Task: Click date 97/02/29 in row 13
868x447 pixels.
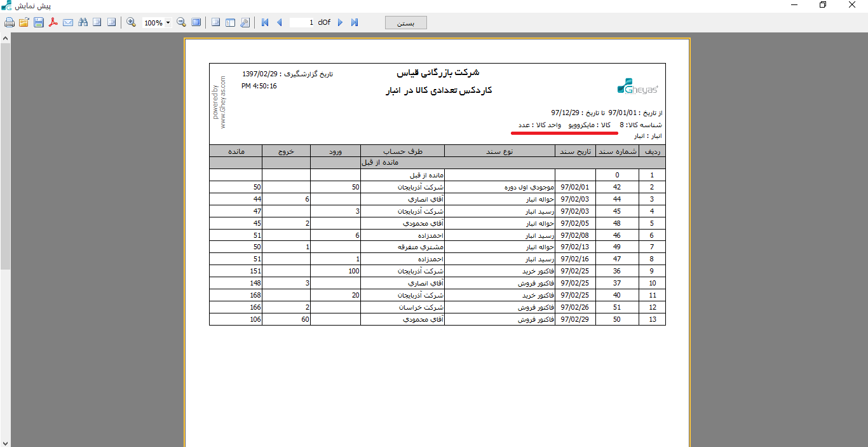Action: click(575, 320)
